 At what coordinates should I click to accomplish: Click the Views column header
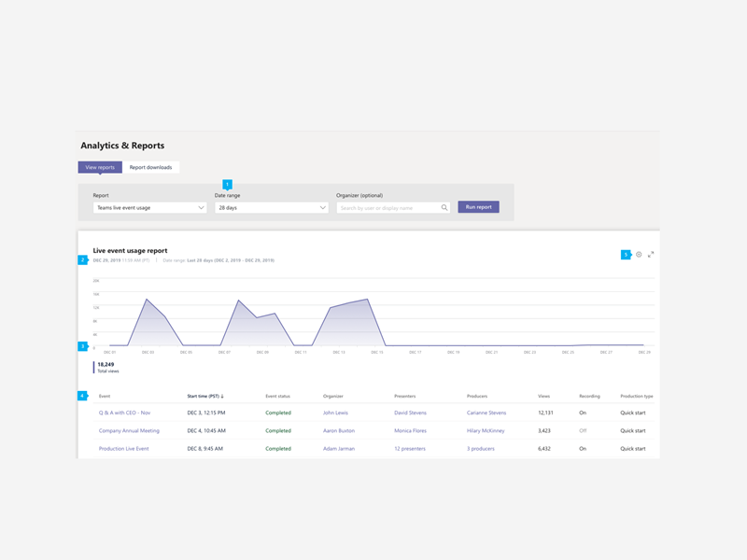click(x=543, y=397)
